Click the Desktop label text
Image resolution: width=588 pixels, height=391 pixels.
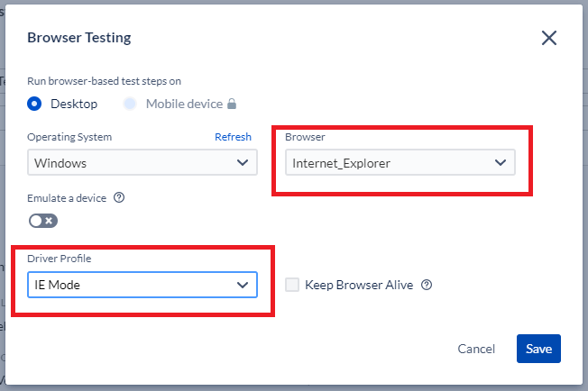(74, 105)
